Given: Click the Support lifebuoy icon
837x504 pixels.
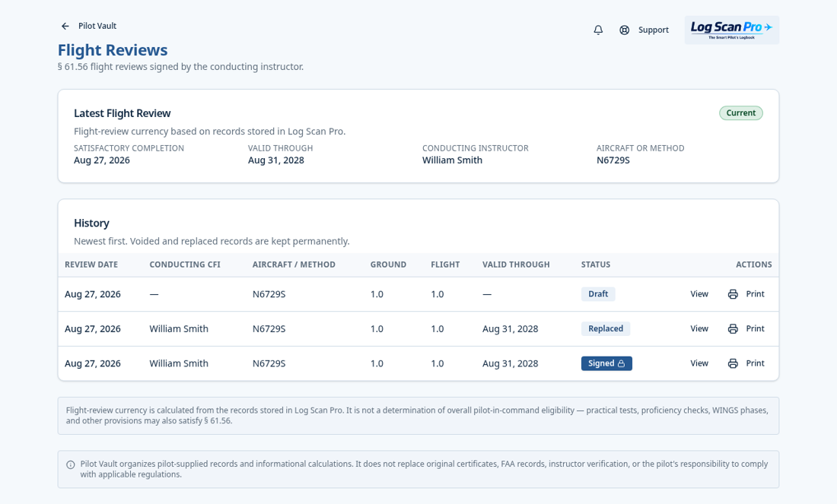Looking at the screenshot, I should tap(624, 30).
